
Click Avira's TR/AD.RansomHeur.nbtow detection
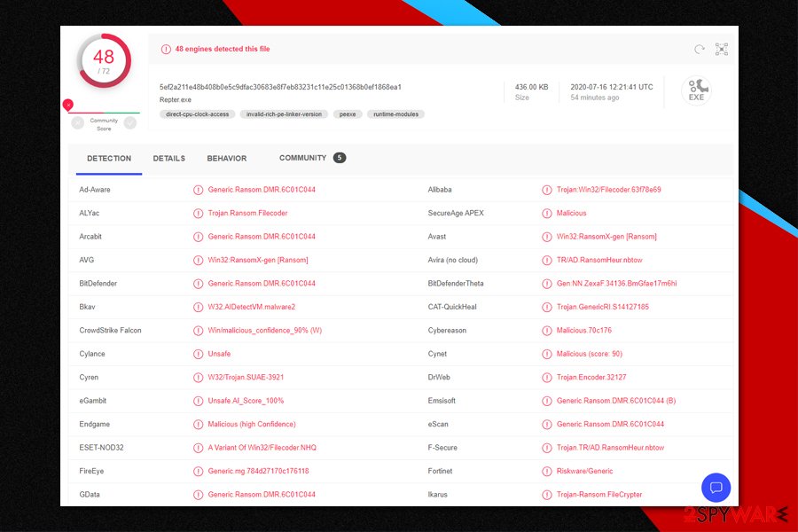[599, 260]
